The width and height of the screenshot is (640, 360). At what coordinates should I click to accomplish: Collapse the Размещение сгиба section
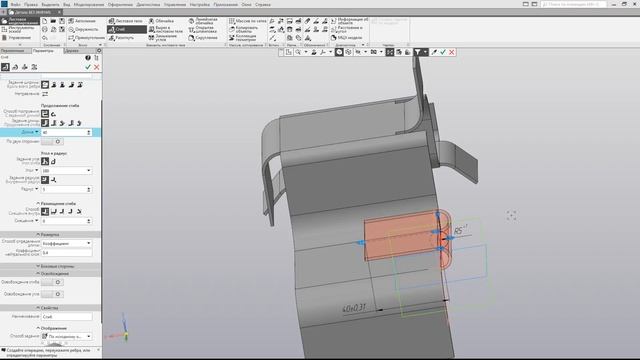click(56, 203)
